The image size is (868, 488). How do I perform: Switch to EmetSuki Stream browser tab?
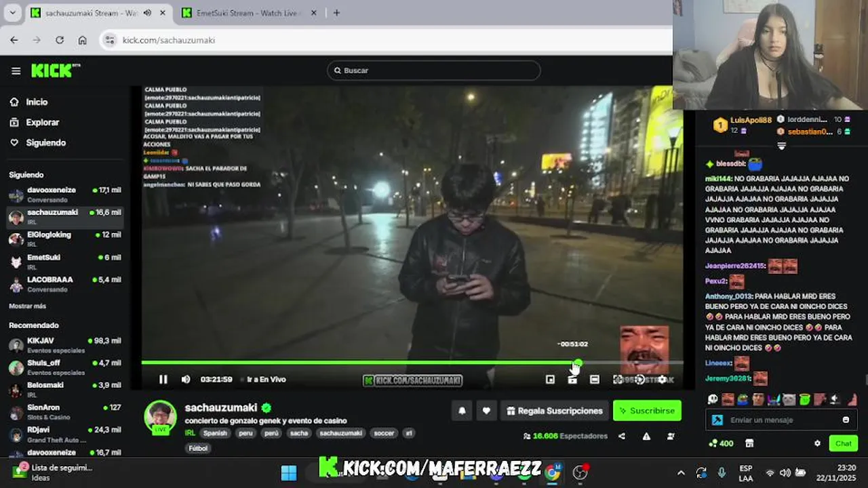pos(249,13)
